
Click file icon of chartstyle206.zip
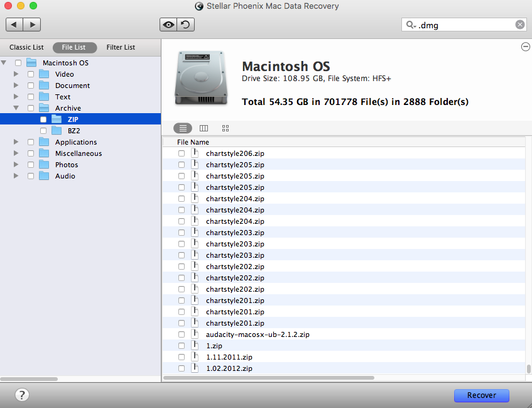[x=195, y=153]
